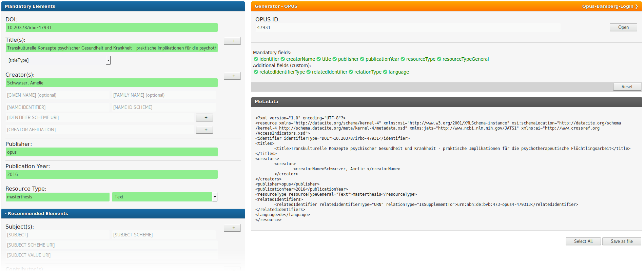Click the FAMILY NAME optional field
The width and height of the screenshot is (644, 272).
click(164, 95)
